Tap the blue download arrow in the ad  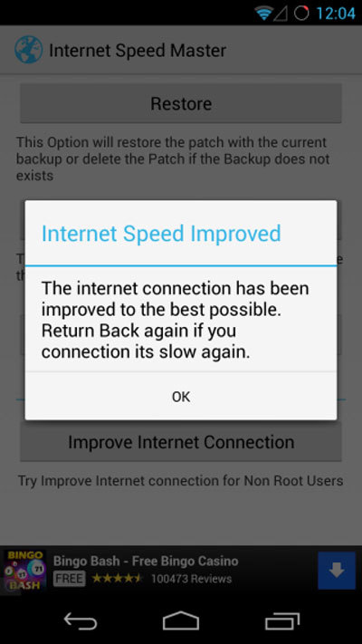337,571
